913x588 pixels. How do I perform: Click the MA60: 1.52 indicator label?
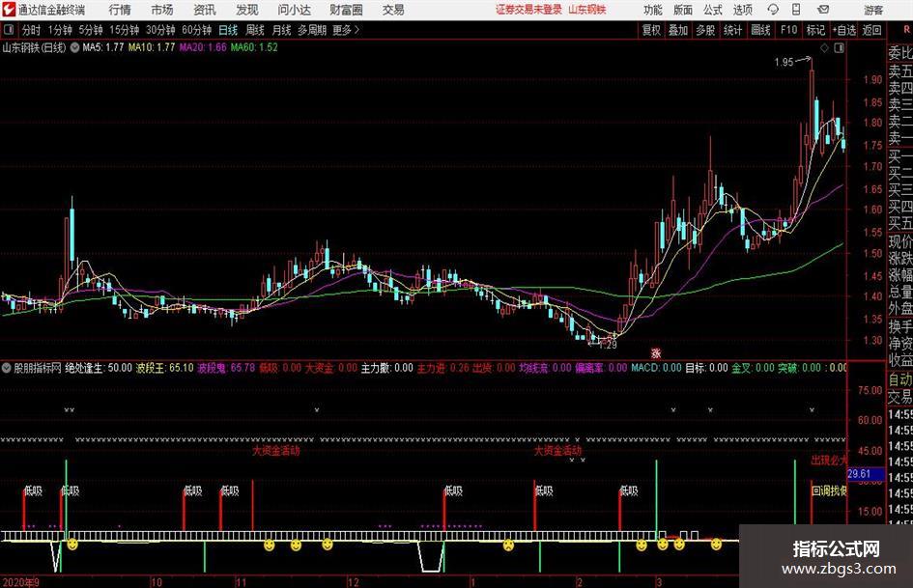point(254,47)
